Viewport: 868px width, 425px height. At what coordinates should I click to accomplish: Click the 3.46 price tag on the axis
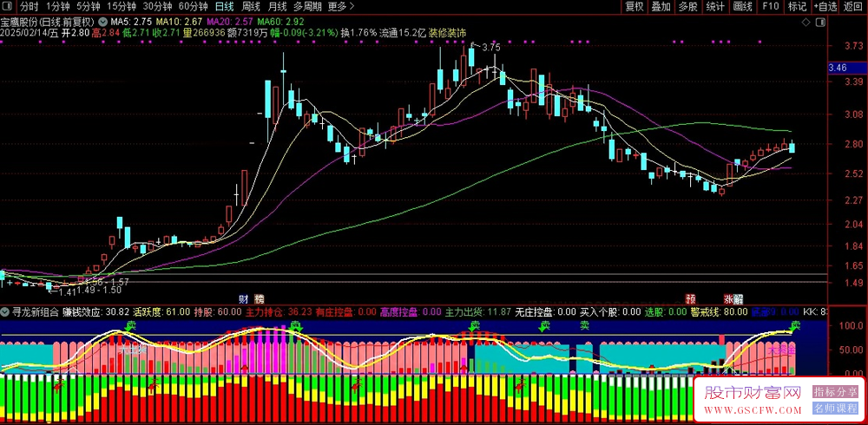pyautogui.click(x=838, y=68)
